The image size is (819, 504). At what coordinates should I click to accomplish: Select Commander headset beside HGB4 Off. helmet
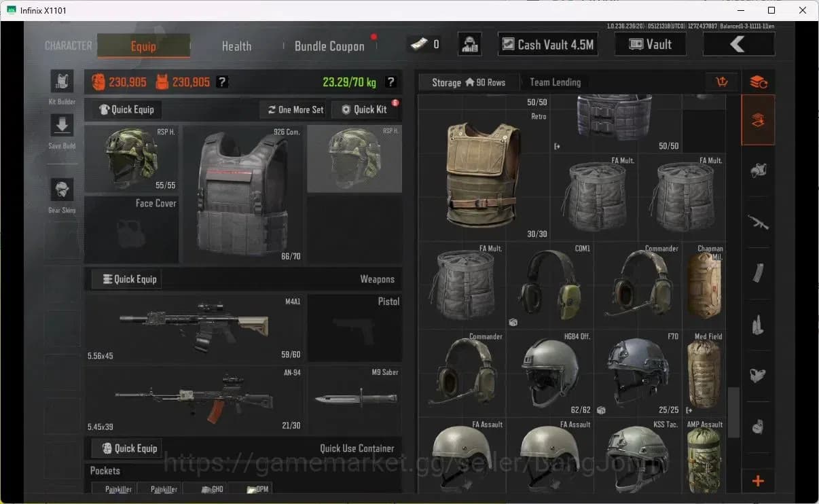click(462, 374)
